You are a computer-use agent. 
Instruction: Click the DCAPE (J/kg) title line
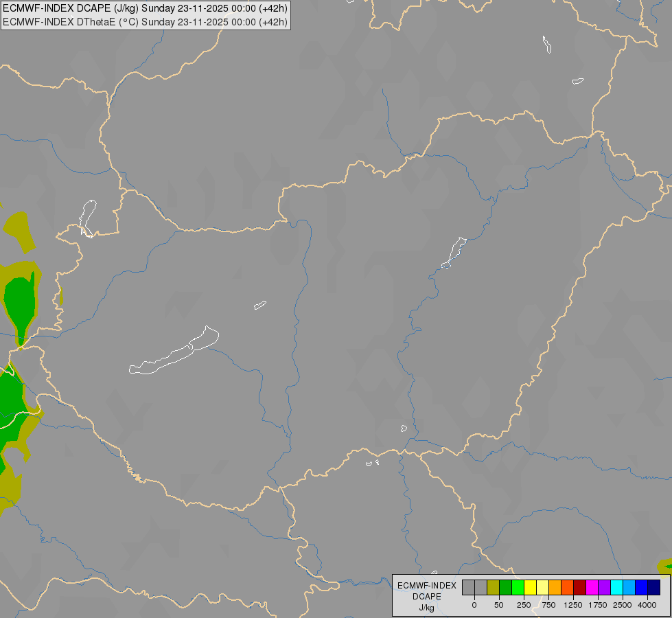click(x=146, y=8)
